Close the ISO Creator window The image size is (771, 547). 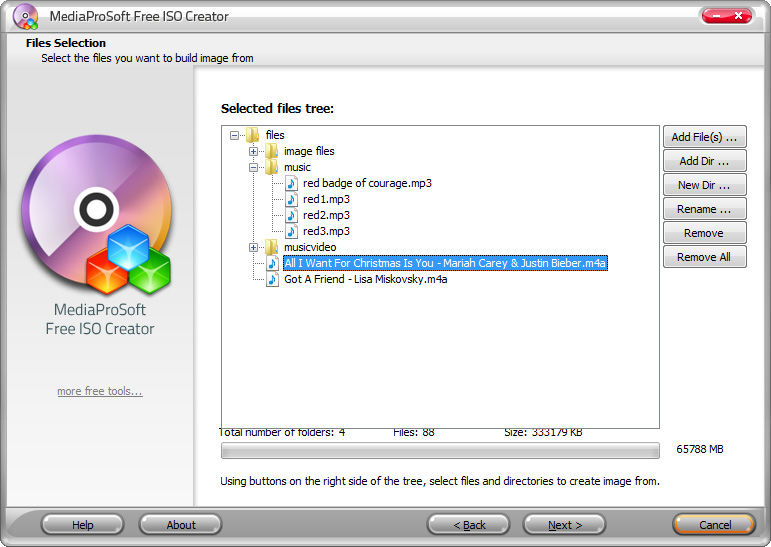[739, 16]
